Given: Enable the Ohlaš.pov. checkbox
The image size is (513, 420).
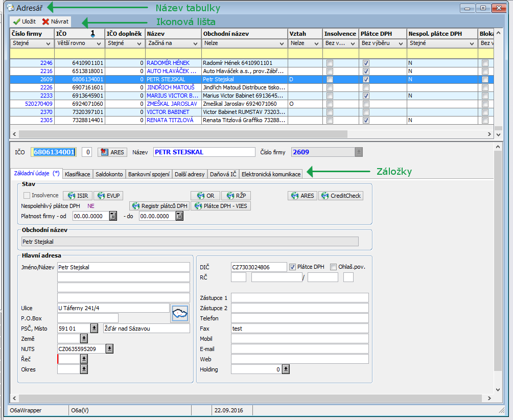Looking at the screenshot, I should tap(333, 267).
